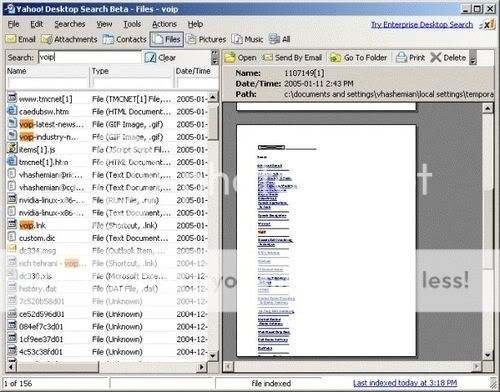Switch to Music search category
Image resolution: width=500 pixels, height=392 pixels.
(247, 39)
